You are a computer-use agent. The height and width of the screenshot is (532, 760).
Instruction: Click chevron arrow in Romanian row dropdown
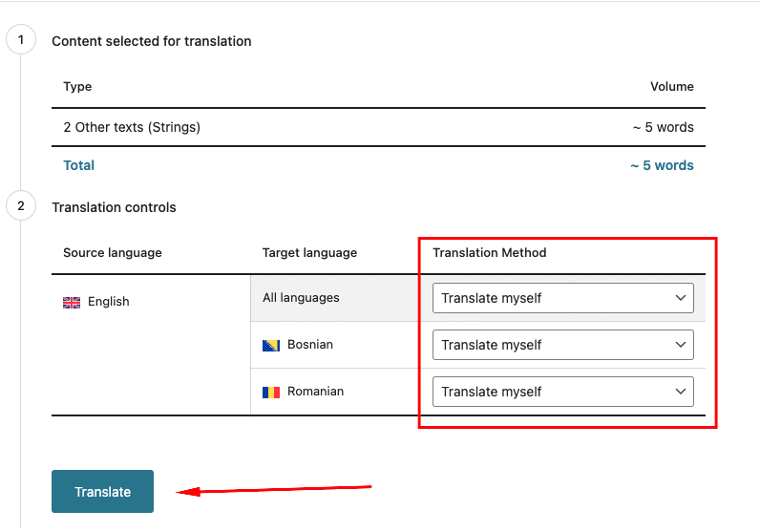coord(681,392)
